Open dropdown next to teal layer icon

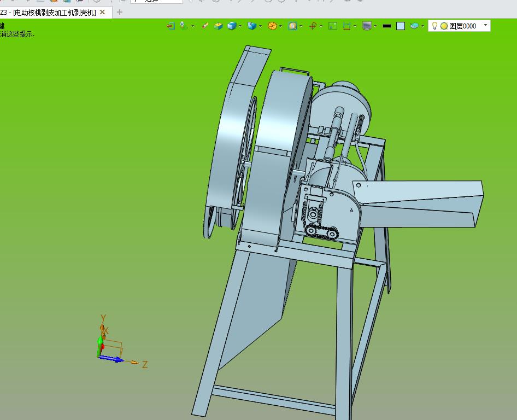(422, 26)
